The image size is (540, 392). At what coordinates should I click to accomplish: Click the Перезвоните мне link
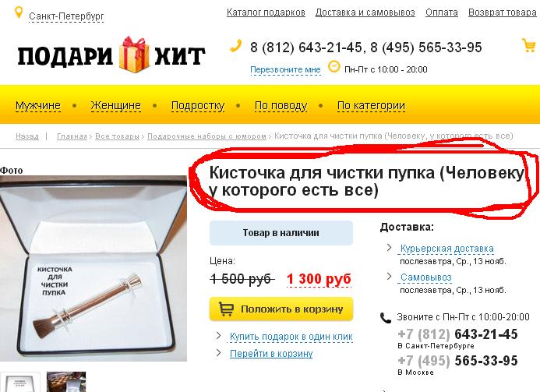click(x=285, y=69)
